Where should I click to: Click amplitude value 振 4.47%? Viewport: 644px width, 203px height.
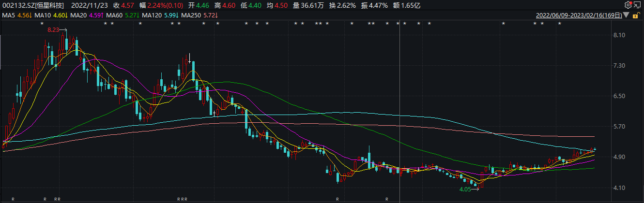click(374, 5)
